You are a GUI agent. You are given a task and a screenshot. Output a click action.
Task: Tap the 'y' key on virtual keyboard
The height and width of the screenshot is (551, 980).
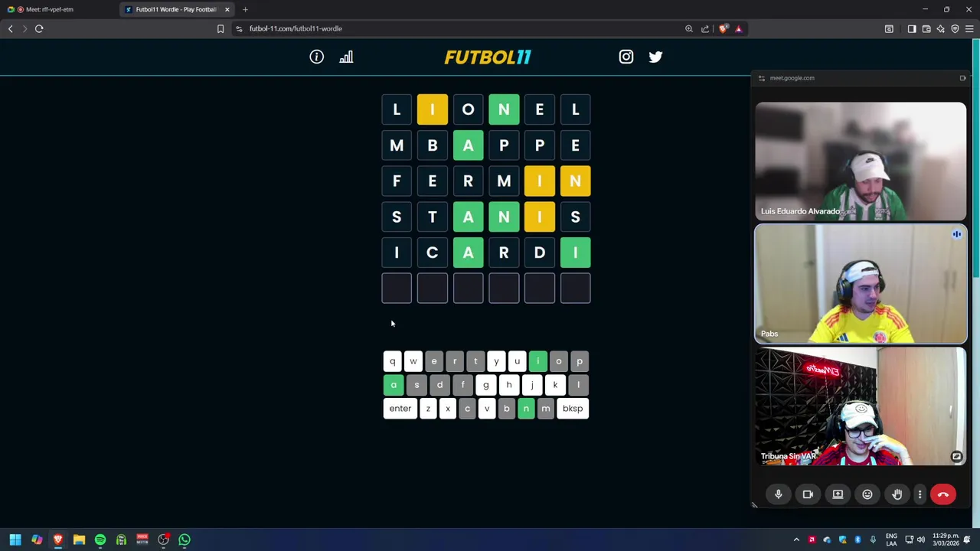(x=496, y=361)
